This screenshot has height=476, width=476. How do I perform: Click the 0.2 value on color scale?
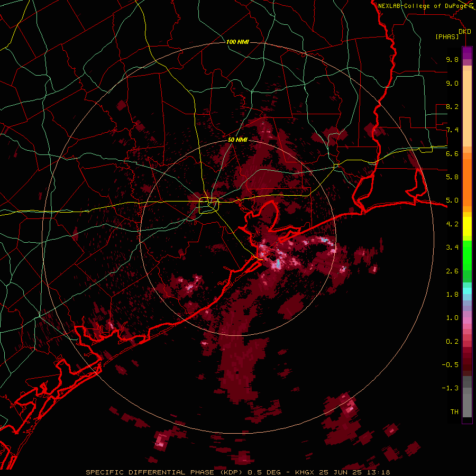click(452, 342)
